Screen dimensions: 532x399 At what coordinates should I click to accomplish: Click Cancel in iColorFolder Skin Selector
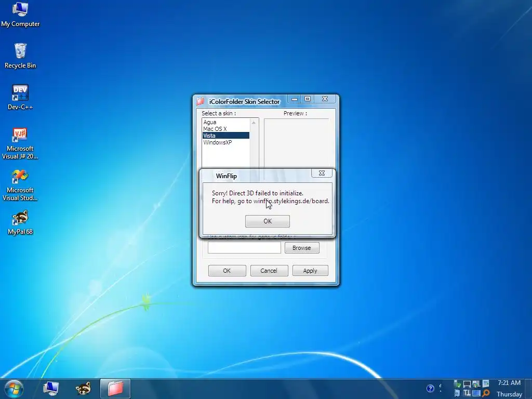click(269, 271)
